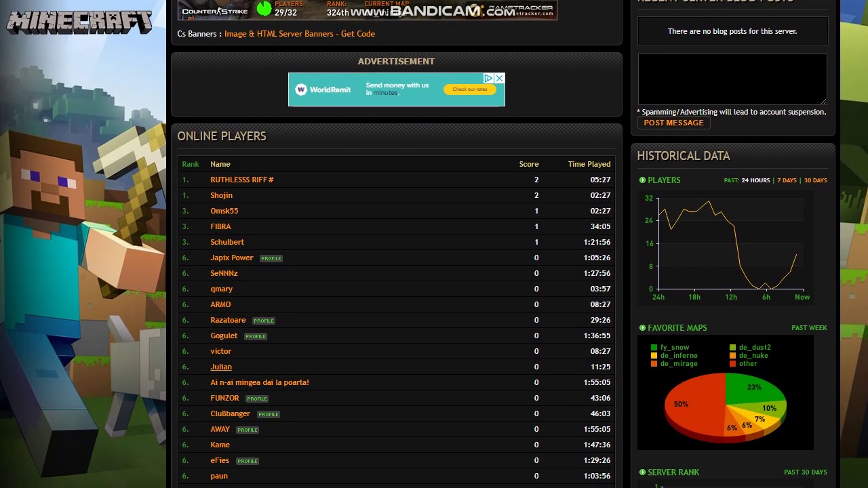Open player AWAY name link
Image resolution: width=868 pixels, height=488 pixels.
pyautogui.click(x=220, y=429)
